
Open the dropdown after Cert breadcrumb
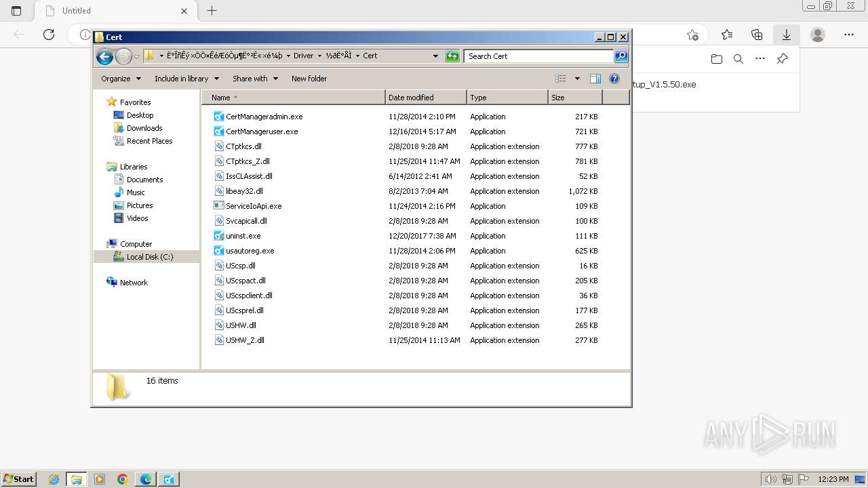tap(357, 56)
